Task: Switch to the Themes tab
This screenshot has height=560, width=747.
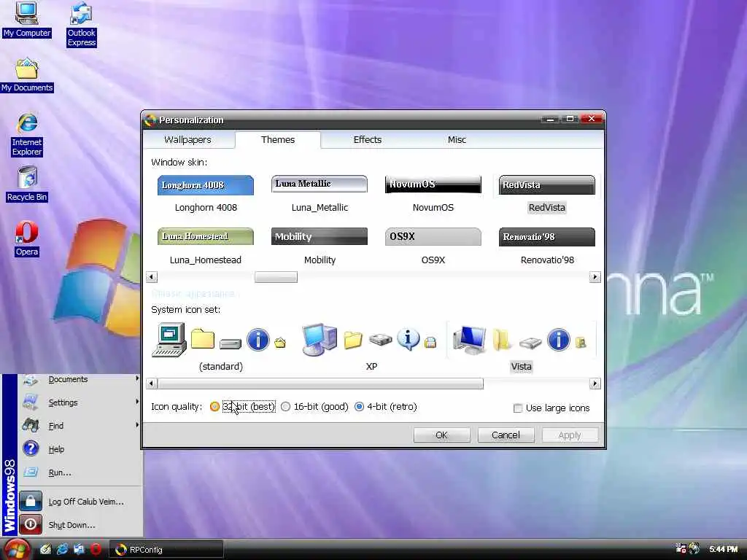Action: pos(278,139)
